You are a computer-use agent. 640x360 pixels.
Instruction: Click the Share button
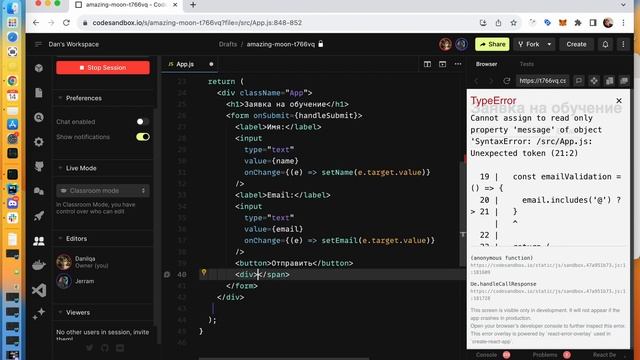tap(492, 44)
